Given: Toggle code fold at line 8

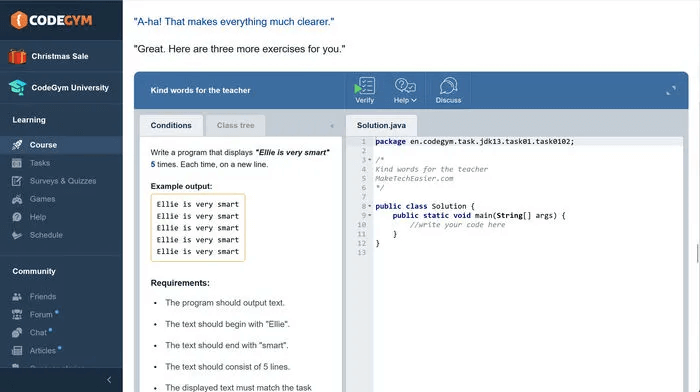Looking at the screenshot, I should [x=370, y=206].
